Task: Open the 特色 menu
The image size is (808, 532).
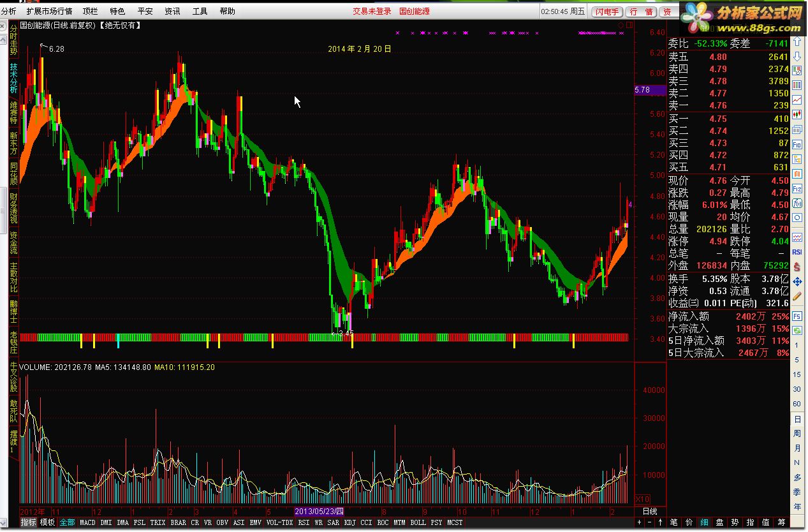Action: point(117,11)
